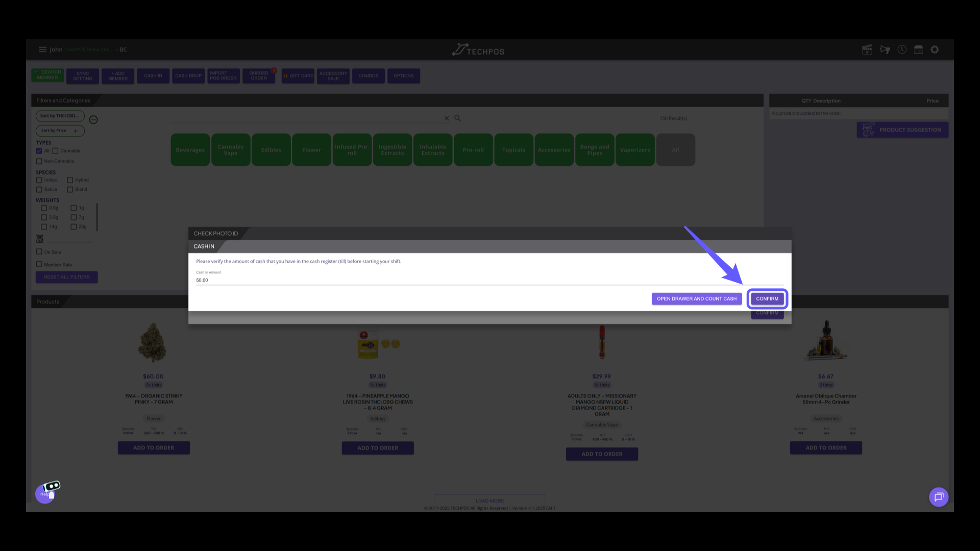Viewport: 980px width, 551px height.
Task: Click the Accessory Sale button
Action: coord(333,76)
